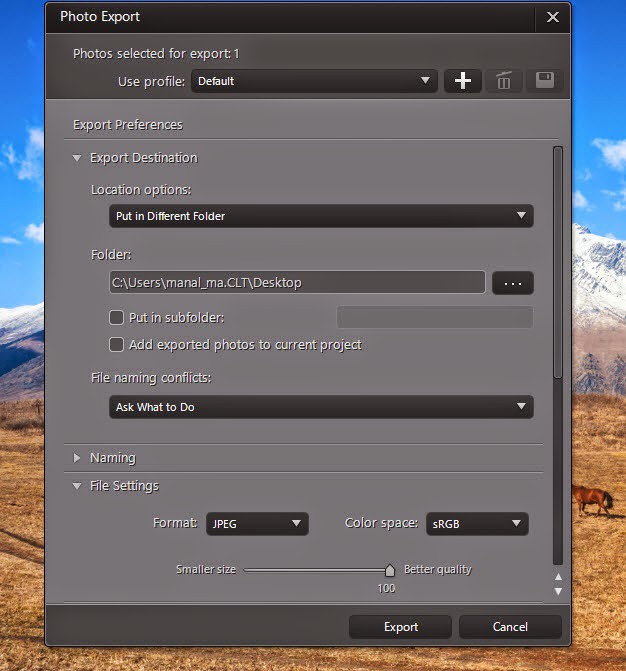Click the Smaller size label
Image resolution: width=626 pixels, height=671 pixels.
click(x=206, y=569)
